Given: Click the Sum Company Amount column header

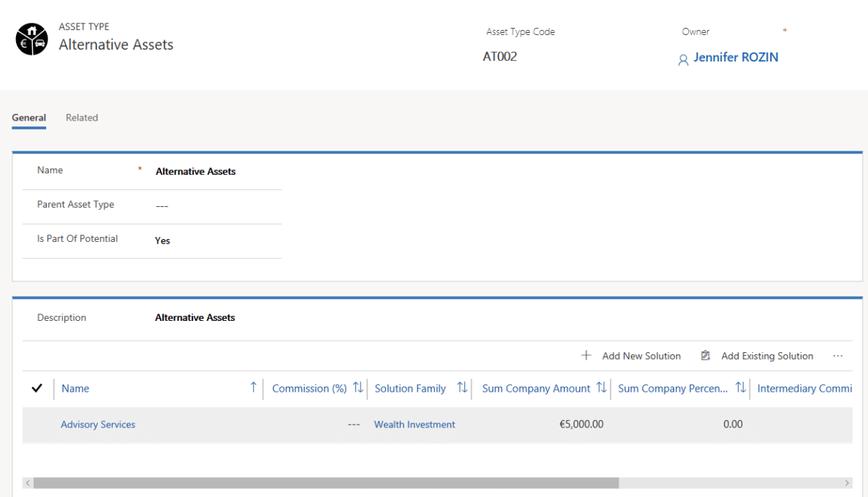Looking at the screenshot, I should point(536,389).
